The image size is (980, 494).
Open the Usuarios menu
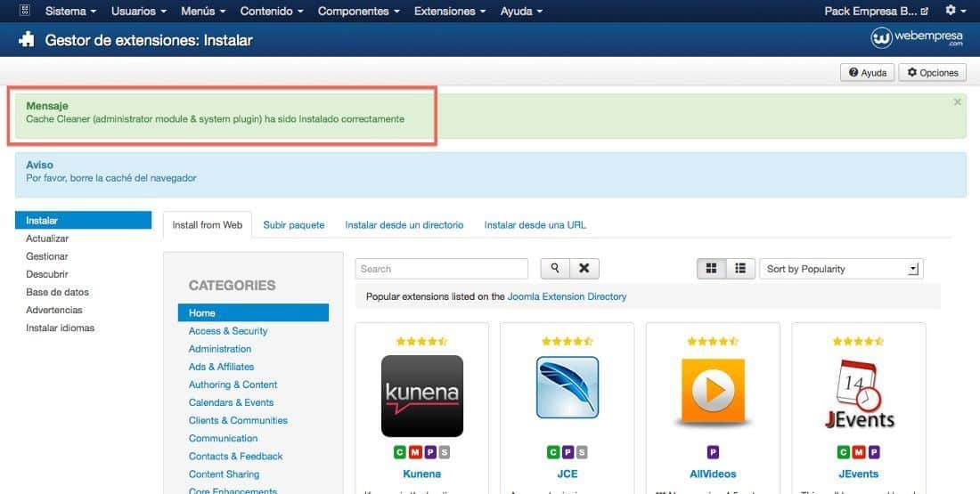click(139, 12)
